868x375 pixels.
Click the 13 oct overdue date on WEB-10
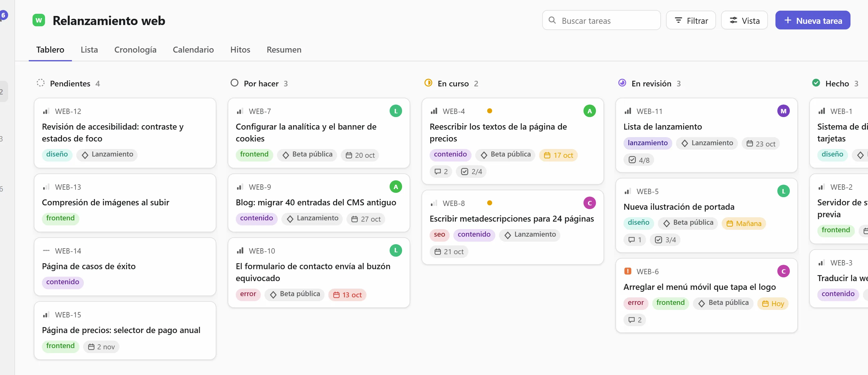347,295
